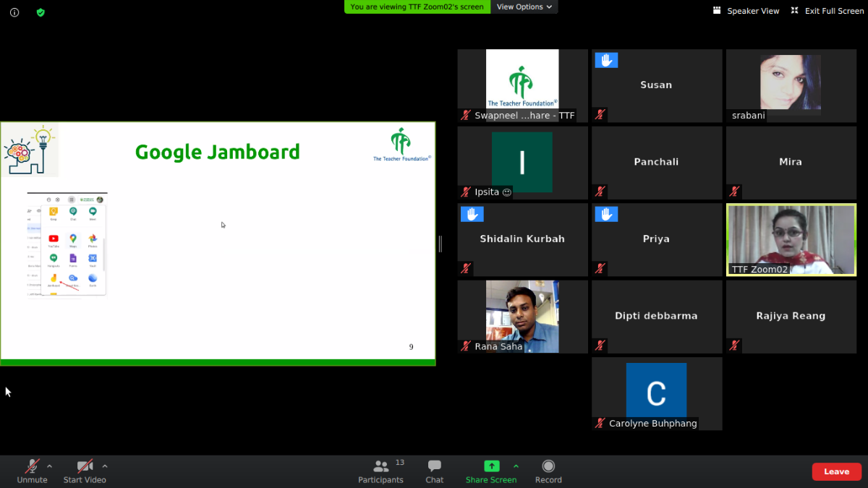Open the meeting info icon
The height and width of the screenshot is (488, 868).
[x=14, y=12]
